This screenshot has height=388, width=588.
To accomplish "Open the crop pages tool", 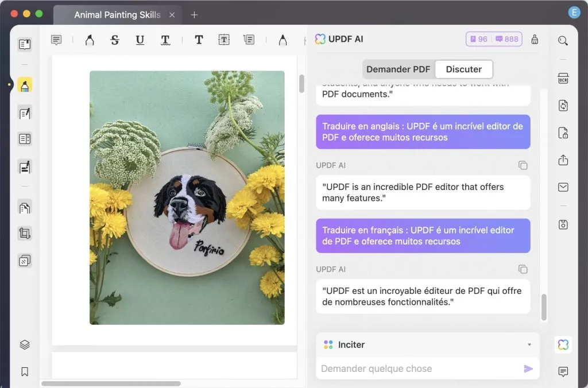I will pyautogui.click(x=24, y=234).
